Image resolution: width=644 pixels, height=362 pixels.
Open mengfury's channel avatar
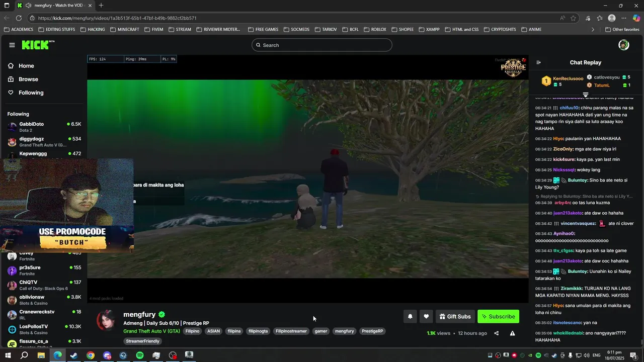(106, 320)
